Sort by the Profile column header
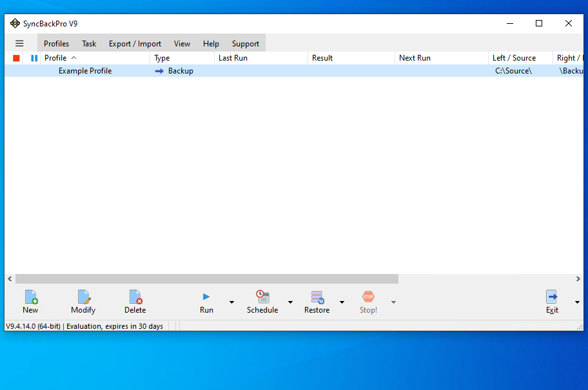Viewport: 588px width, 390px height. click(95, 58)
